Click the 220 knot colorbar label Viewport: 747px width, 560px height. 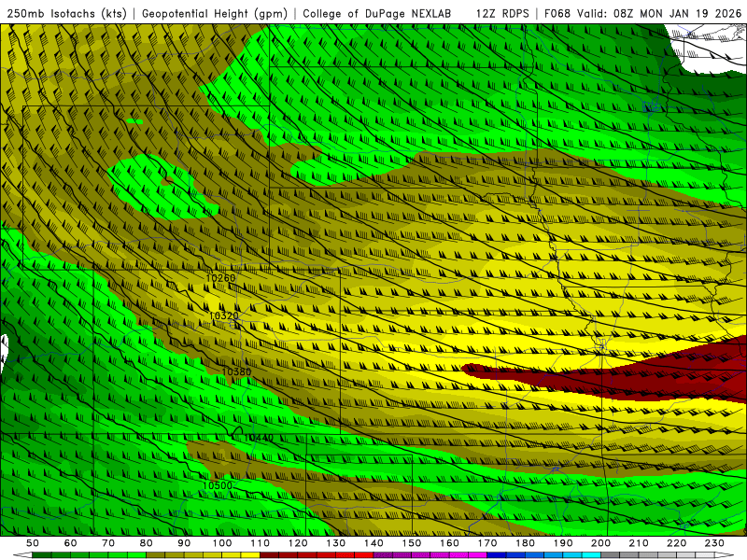[676, 543]
